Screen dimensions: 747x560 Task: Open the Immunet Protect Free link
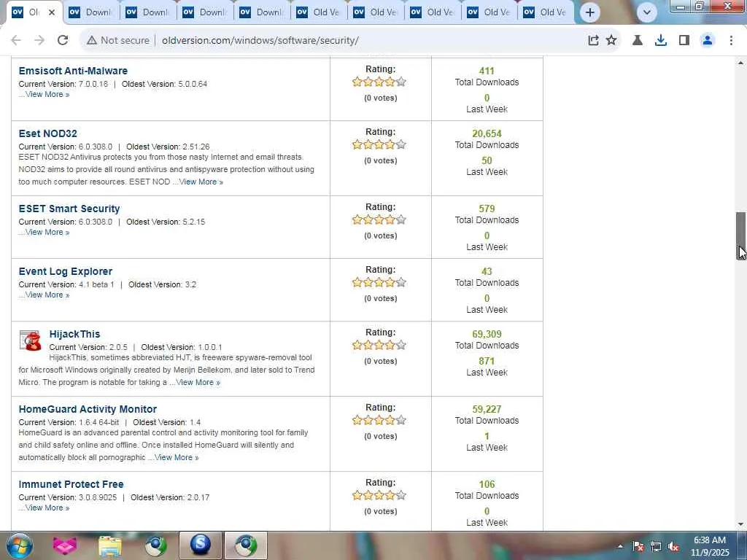[x=71, y=484]
